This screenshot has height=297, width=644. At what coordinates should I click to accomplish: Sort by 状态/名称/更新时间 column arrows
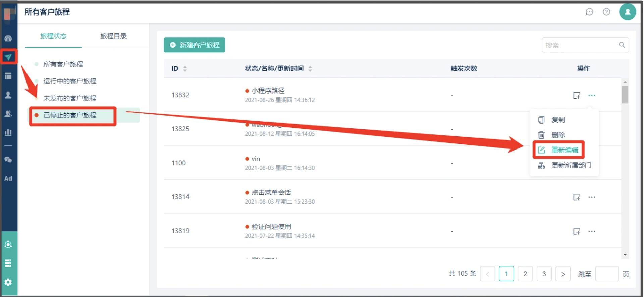click(310, 69)
